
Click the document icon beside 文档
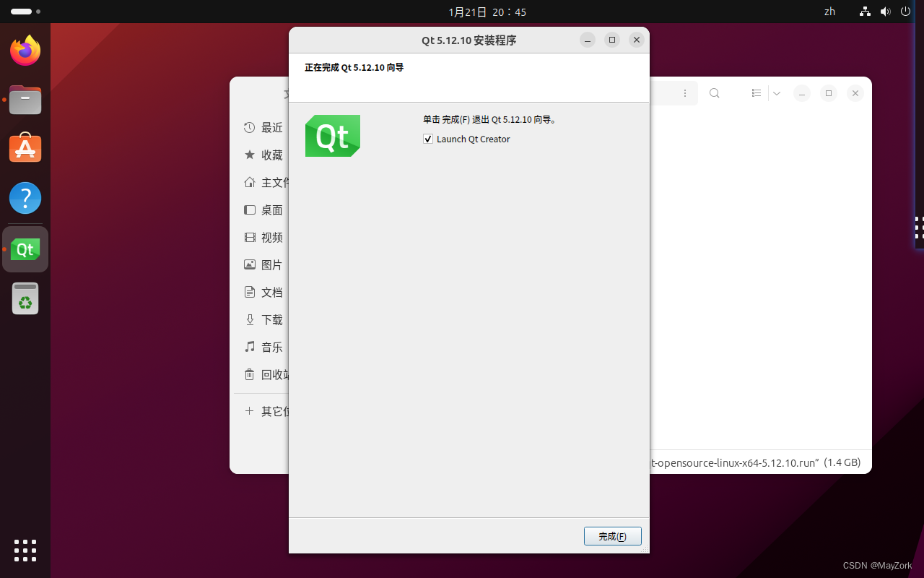(x=250, y=292)
